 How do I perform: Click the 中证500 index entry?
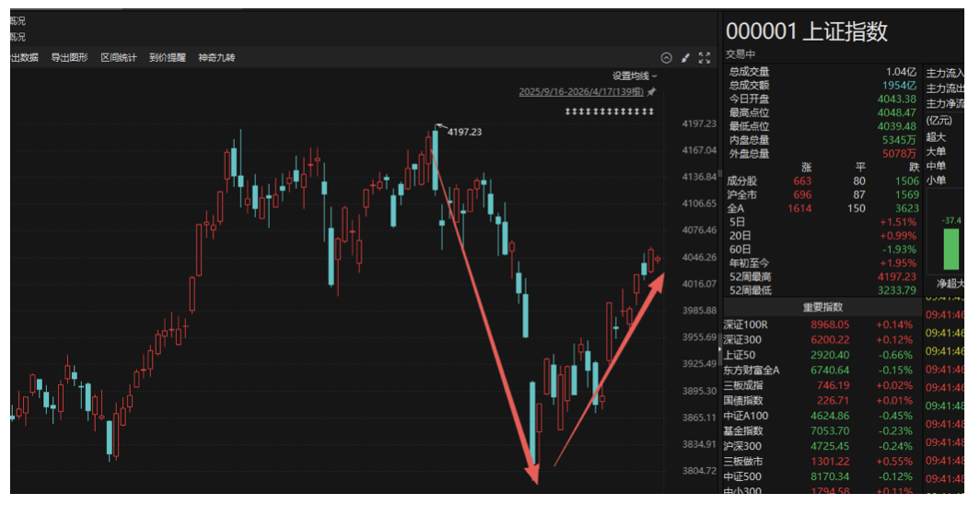coord(744,476)
